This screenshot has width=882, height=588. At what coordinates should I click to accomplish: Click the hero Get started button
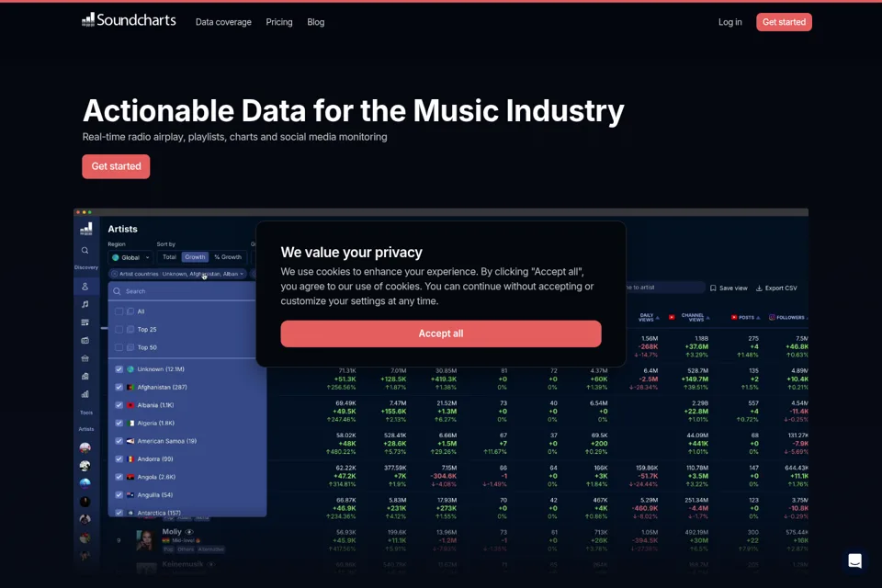(x=116, y=166)
